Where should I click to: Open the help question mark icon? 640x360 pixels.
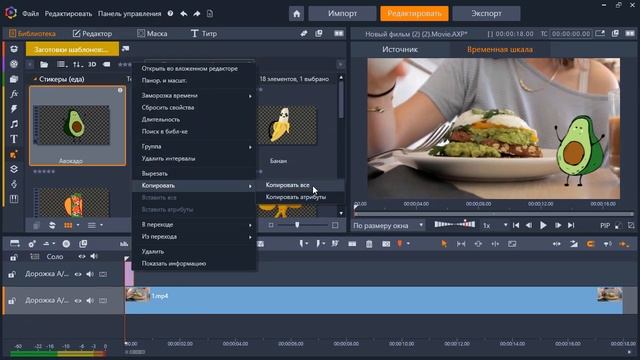click(x=170, y=13)
